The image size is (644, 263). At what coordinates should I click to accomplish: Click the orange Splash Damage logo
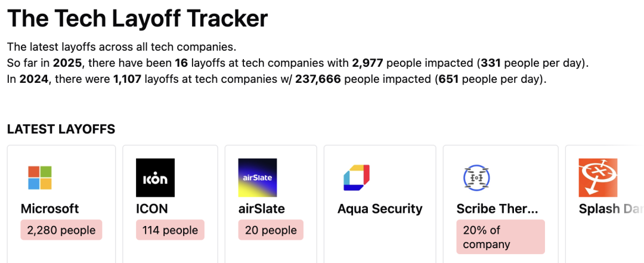598,178
